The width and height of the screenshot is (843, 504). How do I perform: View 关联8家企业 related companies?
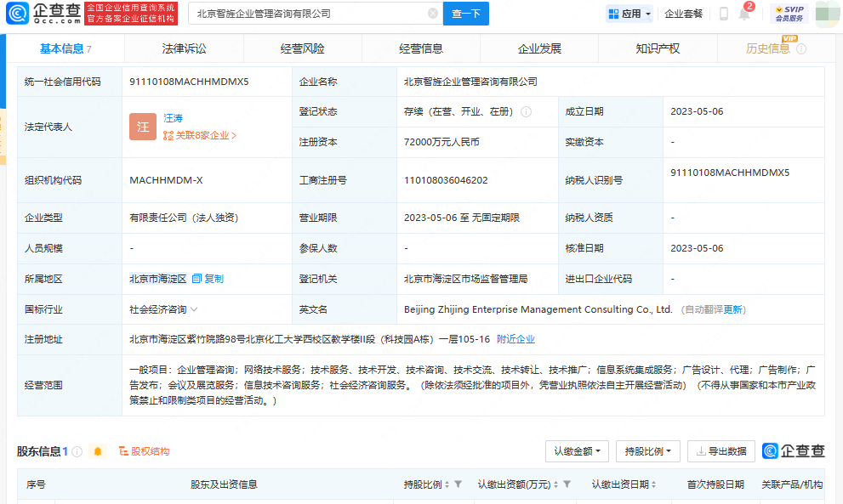(199, 135)
